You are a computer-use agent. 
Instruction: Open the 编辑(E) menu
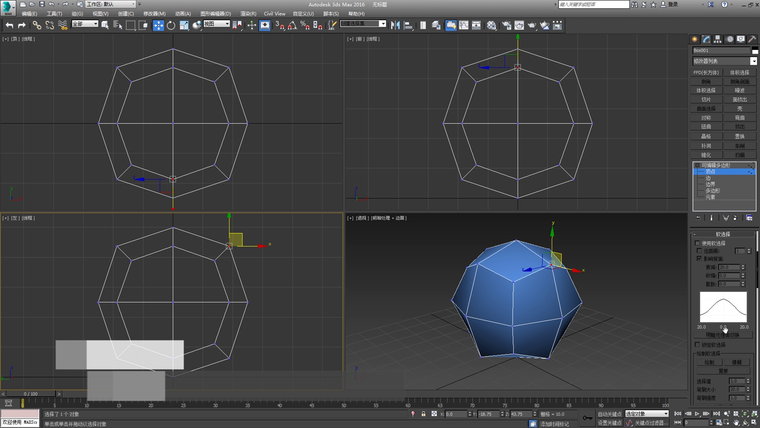point(29,14)
